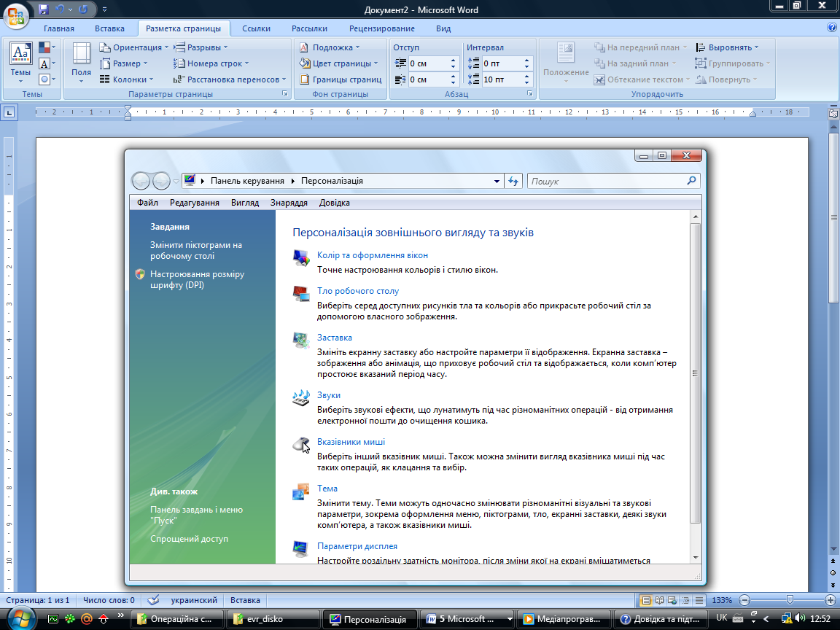Click left indent marker on horizontal ruler
This screenshot has height=630, width=840.
(x=128, y=117)
